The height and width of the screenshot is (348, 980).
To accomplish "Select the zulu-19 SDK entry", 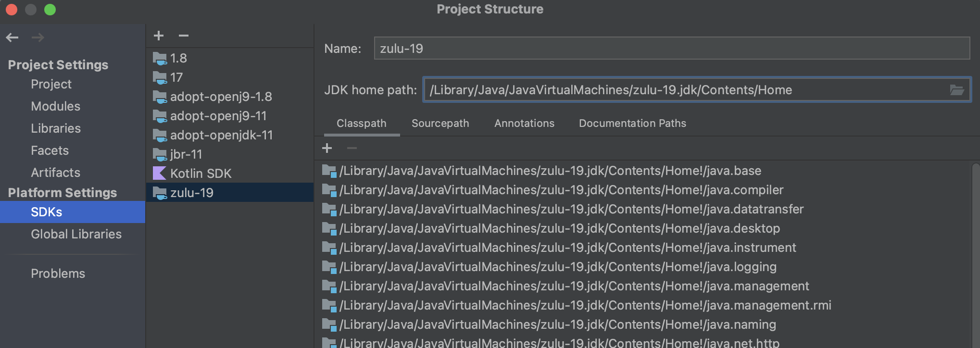I will pos(230,193).
